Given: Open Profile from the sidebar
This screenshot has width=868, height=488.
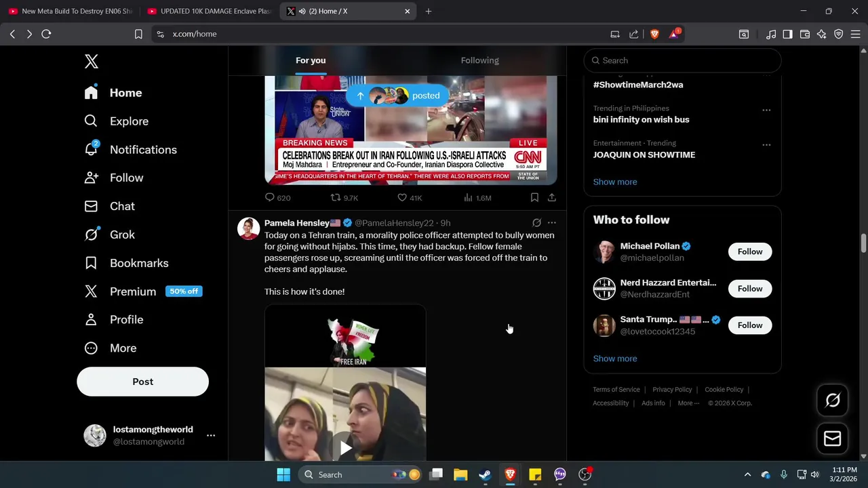Looking at the screenshot, I should tap(114, 319).
